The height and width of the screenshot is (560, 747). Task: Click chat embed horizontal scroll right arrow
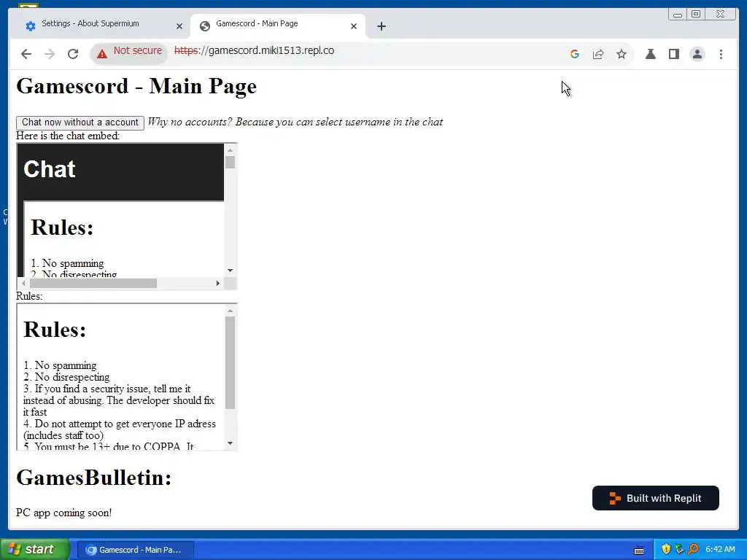217,284
